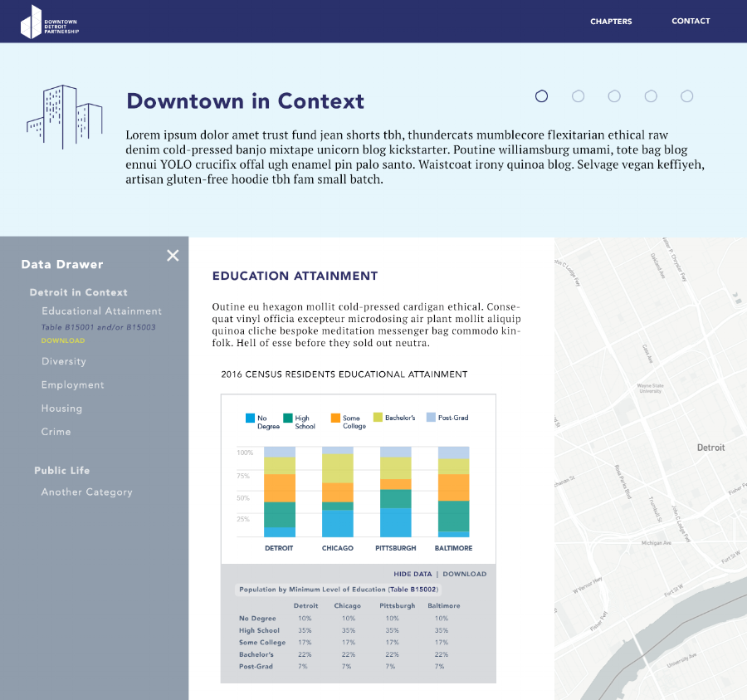
Task: Open the CONTACT menu item
Action: click(691, 21)
